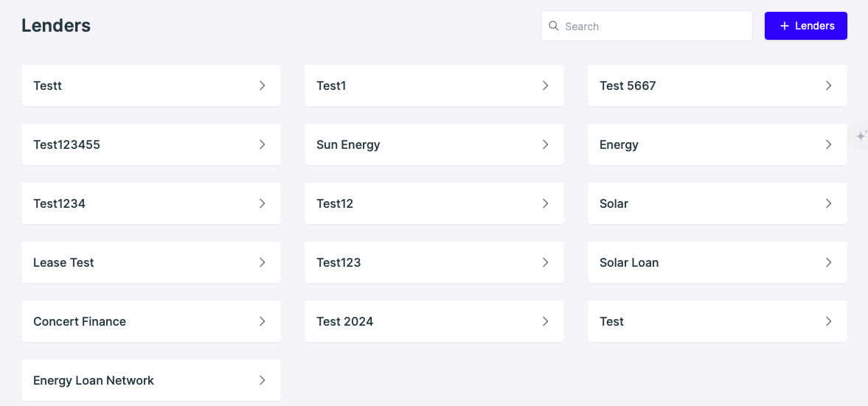
Task: Click the chevron icon on Concert Finance
Action: point(262,321)
